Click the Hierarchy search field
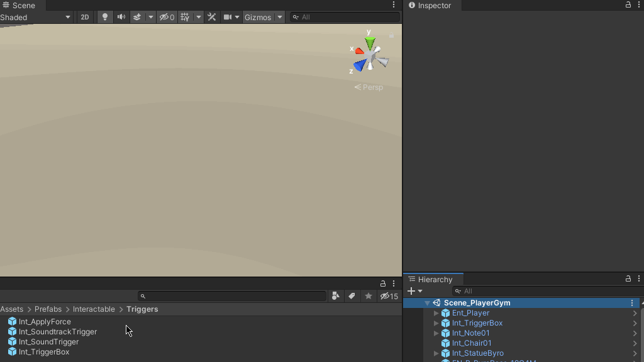644x362 pixels. tap(547, 291)
